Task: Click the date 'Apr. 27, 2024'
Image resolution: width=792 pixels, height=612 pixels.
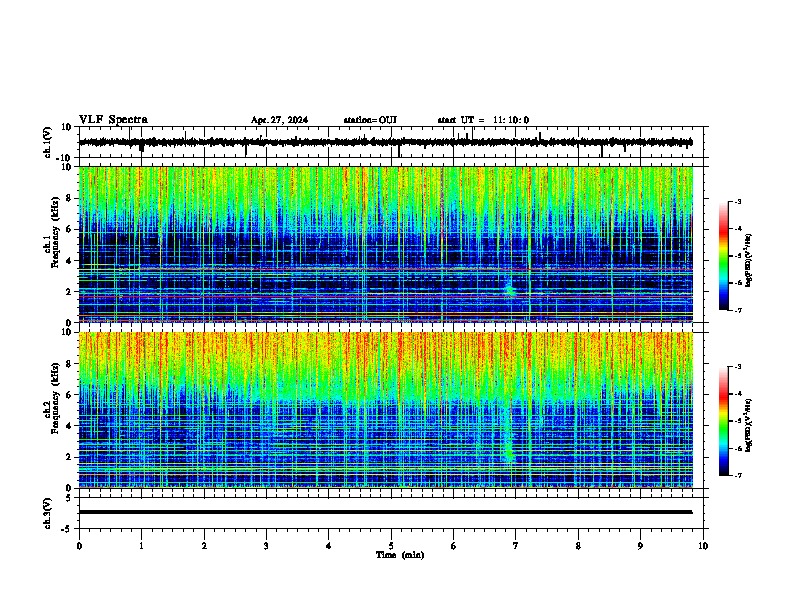Action: [x=279, y=120]
